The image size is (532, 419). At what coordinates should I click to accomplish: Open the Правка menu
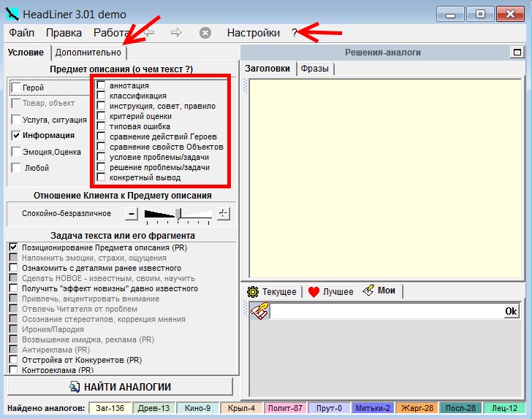[64, 33]
